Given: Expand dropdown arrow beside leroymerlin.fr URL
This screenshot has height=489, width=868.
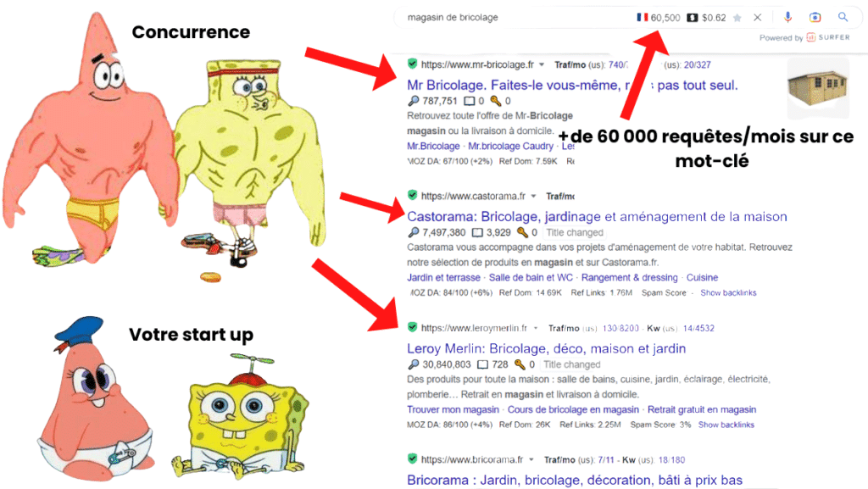Looking at the screenshot, I should click(x=536, y=328).
